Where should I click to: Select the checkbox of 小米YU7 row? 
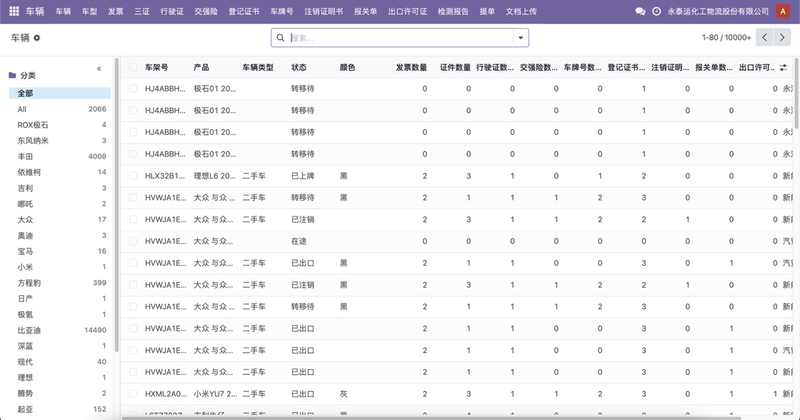tap(133, 394)
